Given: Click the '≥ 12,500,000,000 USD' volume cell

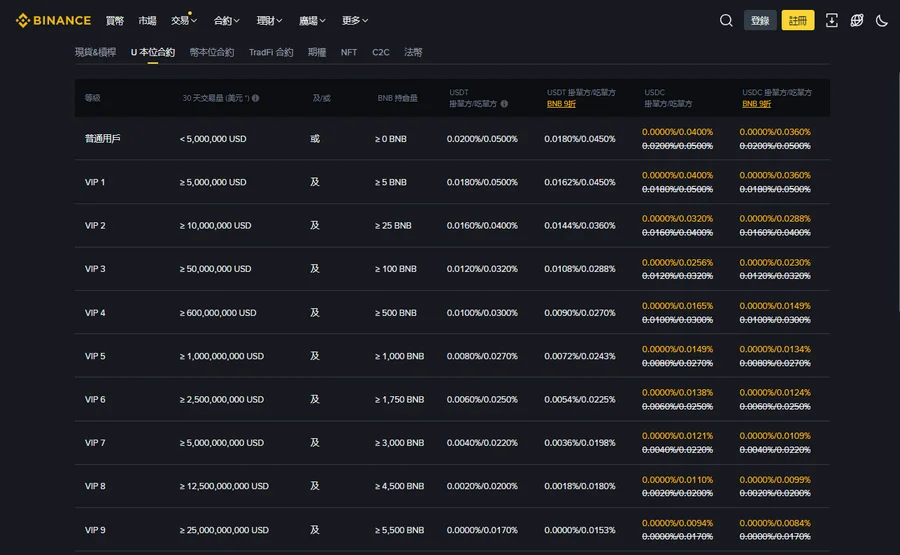Looking at the screenshot, I should coord(224,486).
